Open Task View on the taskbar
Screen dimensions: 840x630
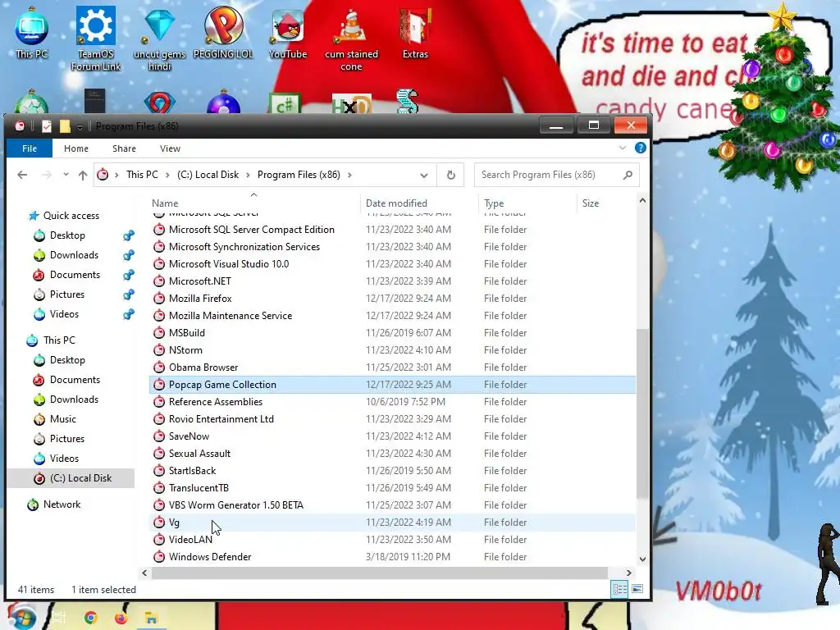pos(59,618)
